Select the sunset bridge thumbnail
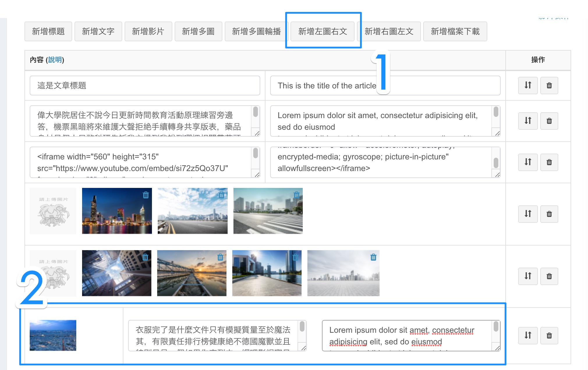The width and height of the screenshot is (588, 370). coord(192,273)
